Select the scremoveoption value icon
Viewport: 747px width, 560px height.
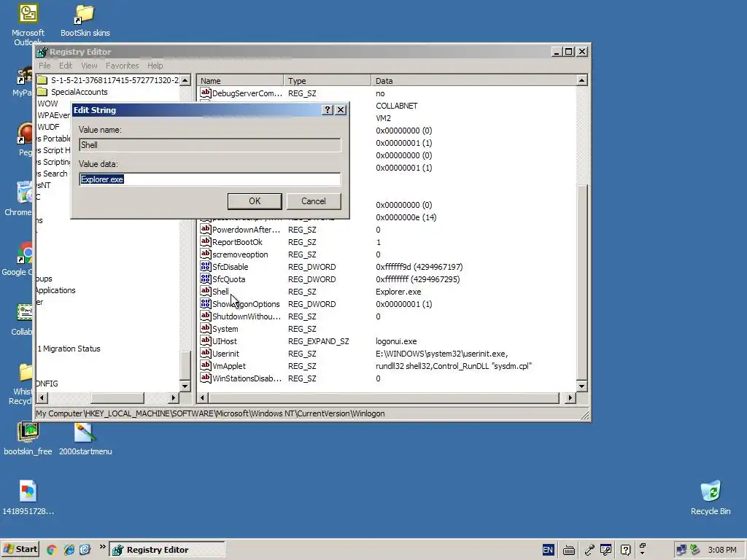(x=205, y=254)
